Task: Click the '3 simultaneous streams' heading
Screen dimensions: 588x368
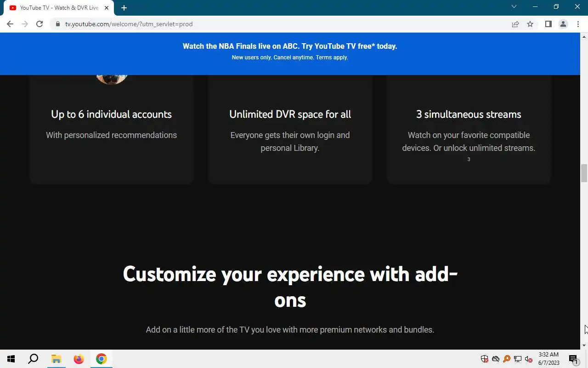Action: point(469,114)
